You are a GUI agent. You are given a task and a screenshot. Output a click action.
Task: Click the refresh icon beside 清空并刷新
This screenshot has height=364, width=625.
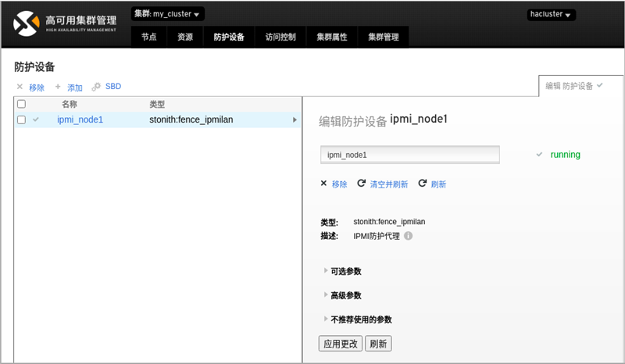coord(361,184)
